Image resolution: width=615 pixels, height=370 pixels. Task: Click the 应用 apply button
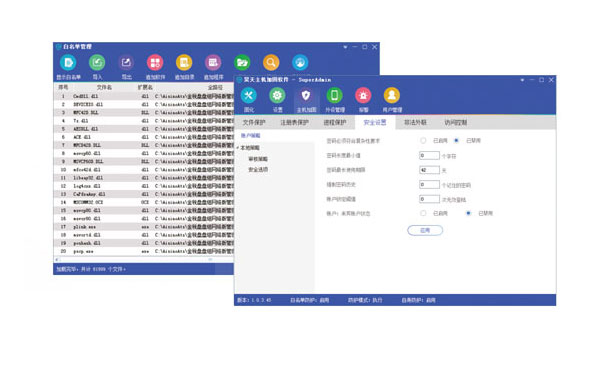tap(425, 230)
